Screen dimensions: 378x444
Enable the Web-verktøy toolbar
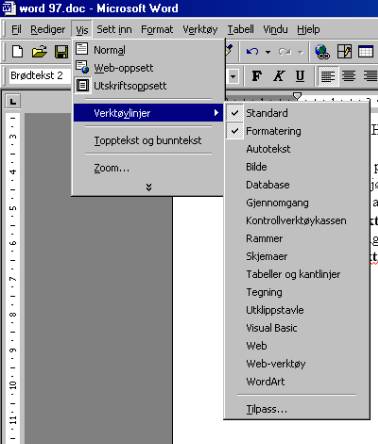point(297,364)
